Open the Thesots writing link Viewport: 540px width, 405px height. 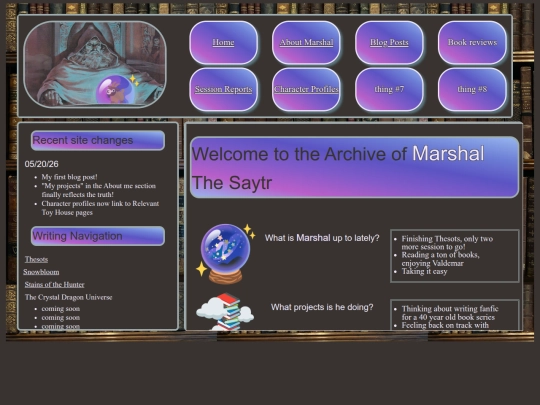pyautogui.click(x=36, y=259)
